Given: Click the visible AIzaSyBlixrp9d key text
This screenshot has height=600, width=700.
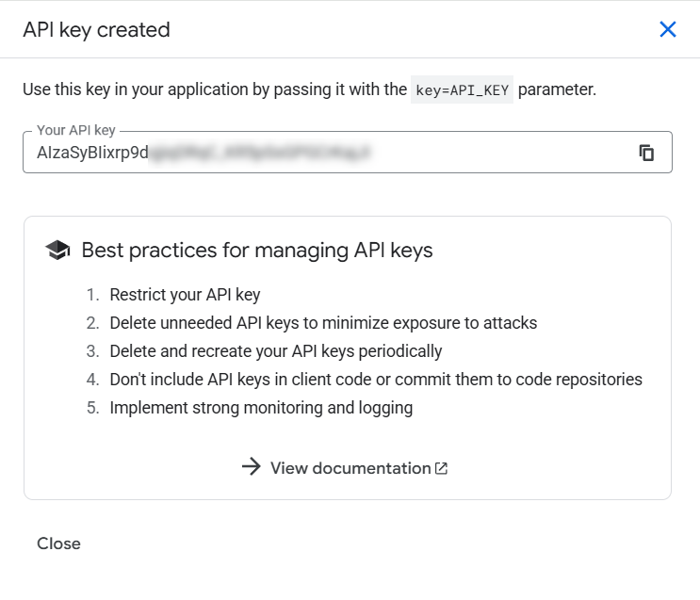Looking at the screenshot, I should 92,153.
